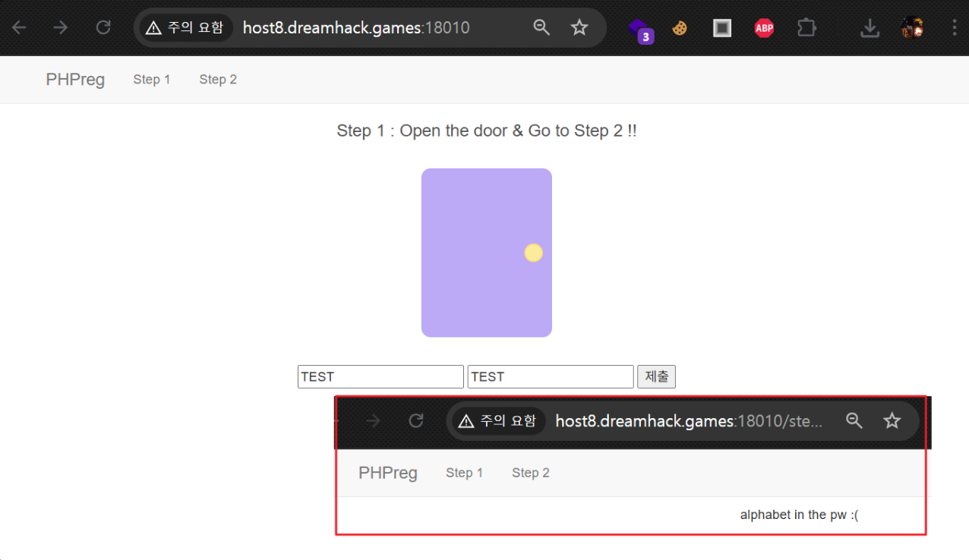The image size is (969, 560).
Task: Click the cookie extension icon
Action: [680, 28]
